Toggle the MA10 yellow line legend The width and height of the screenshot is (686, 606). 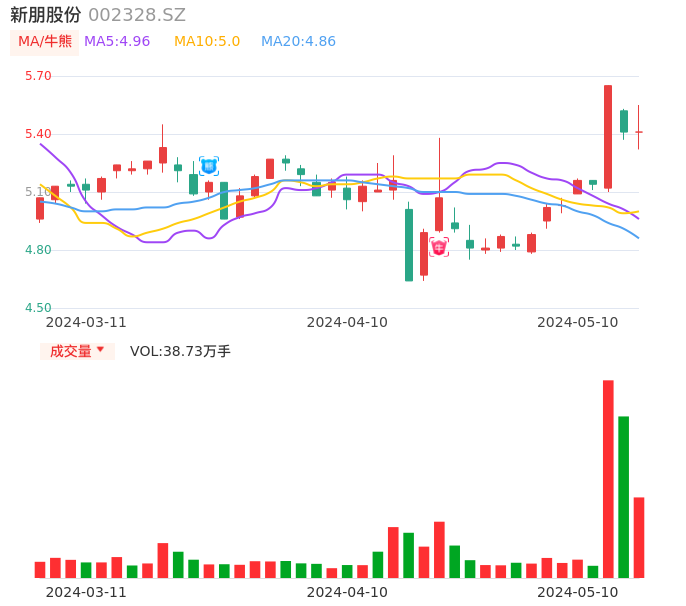pos(207,42)
